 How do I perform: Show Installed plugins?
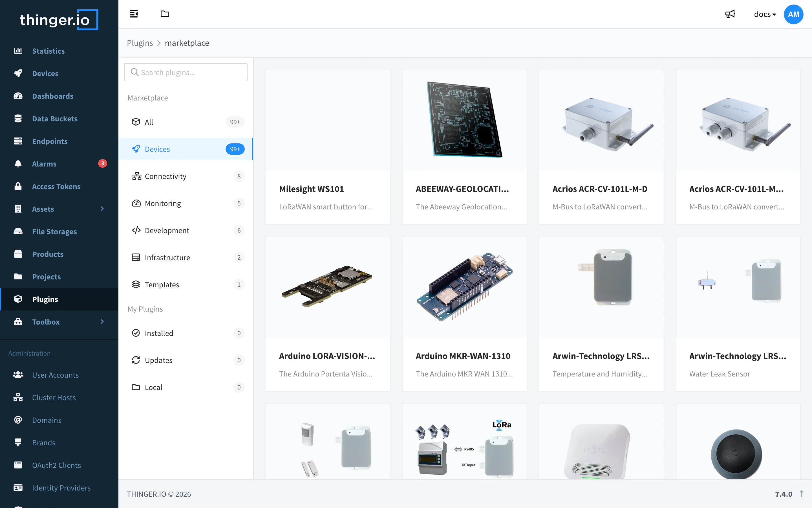coord(186,333)
